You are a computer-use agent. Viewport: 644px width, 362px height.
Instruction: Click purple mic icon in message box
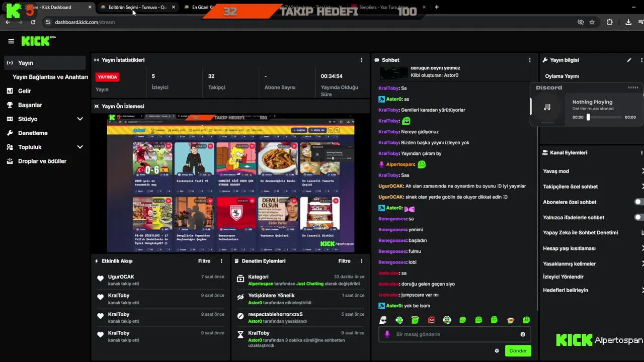pyautogui.click(x=387, y=334)
